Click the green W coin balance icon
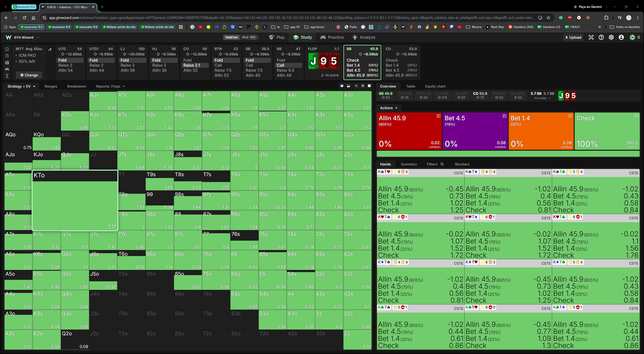The width and height of the screenshot is (644, 354). 632,37
